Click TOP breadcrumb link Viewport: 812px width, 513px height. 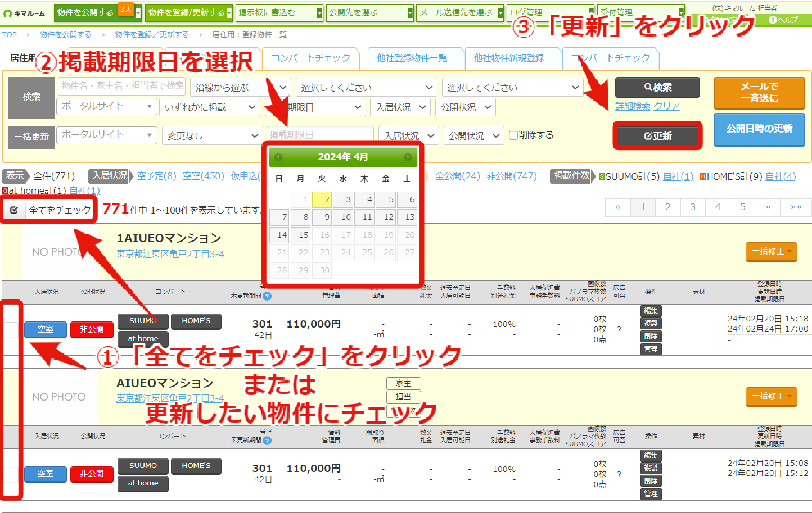point(10,34)
